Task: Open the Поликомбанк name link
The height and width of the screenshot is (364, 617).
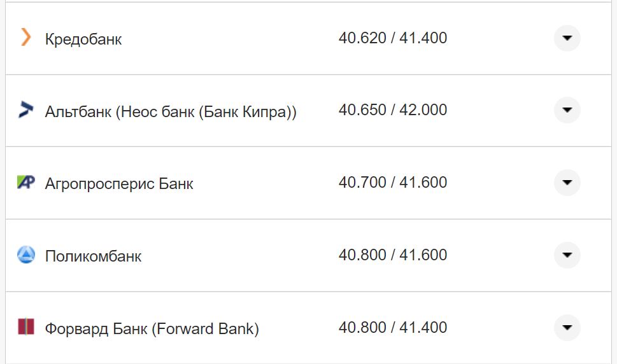Action: pyautogui.click(x=93, y=257)
